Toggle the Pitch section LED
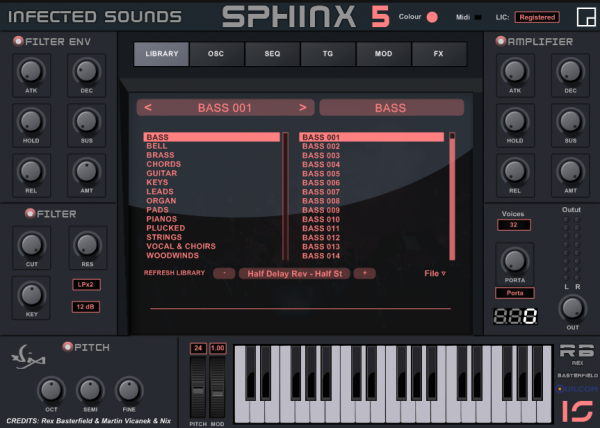Image resolution: width=600 pixels, height=428 pixels. (67, 347)
